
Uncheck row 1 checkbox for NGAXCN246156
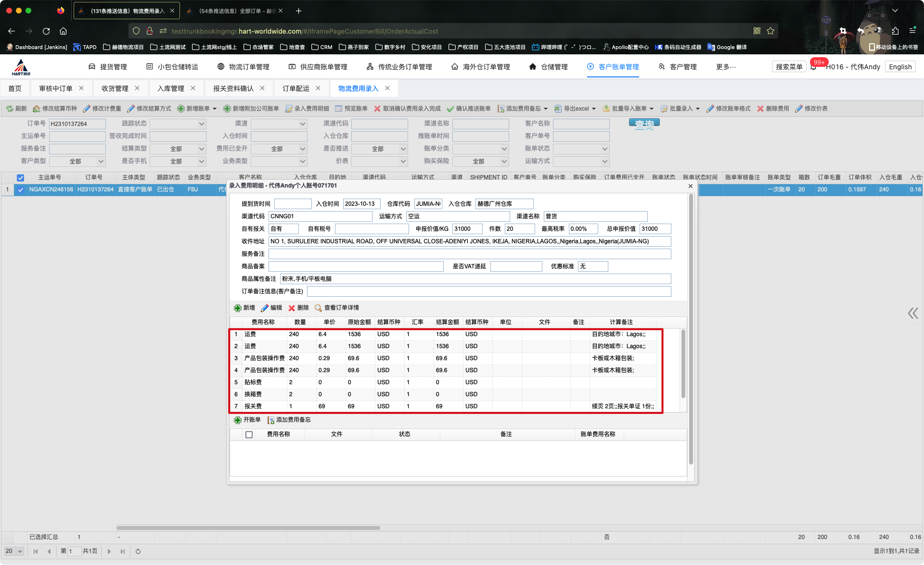point(20,190)
